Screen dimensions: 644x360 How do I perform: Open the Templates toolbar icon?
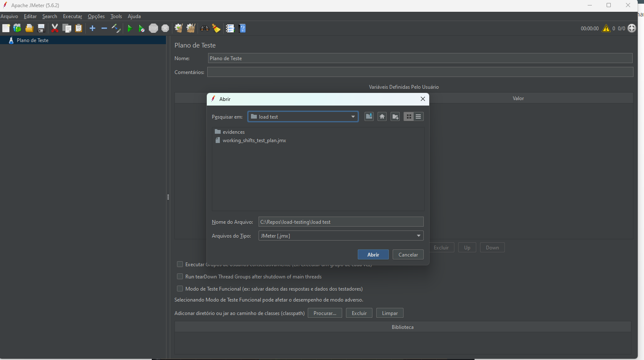click(17, 28)
